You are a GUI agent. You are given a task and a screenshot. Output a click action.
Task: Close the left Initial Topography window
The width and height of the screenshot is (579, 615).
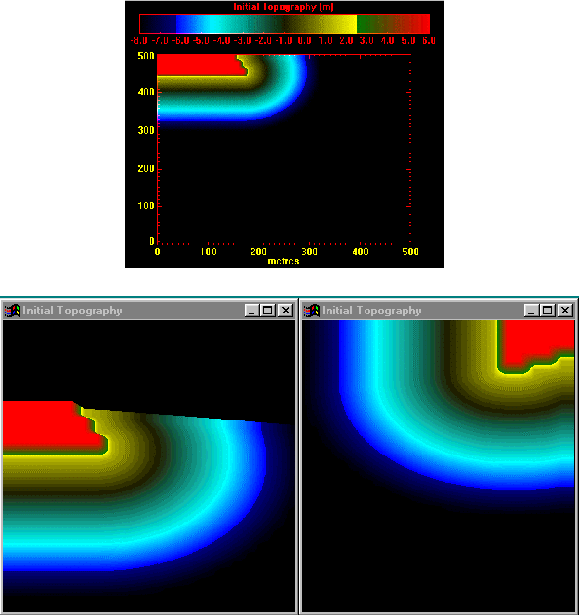pyautogui.click(x=286, y=311)
